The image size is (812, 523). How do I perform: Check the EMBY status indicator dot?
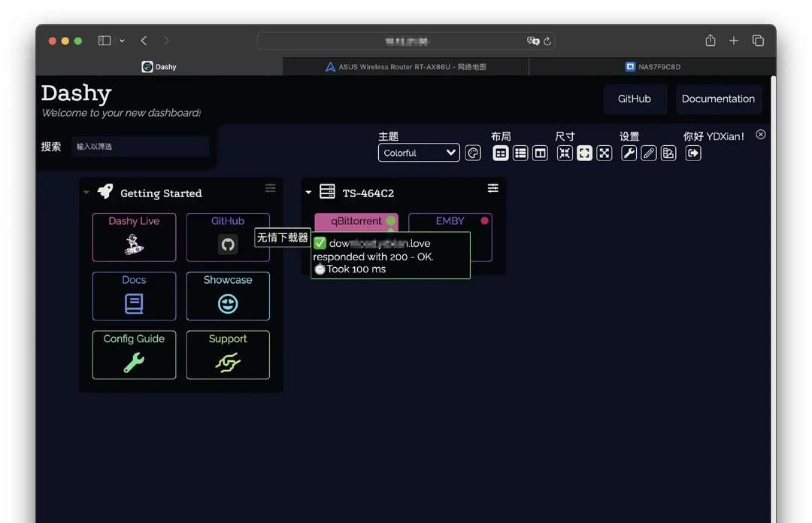484,220
